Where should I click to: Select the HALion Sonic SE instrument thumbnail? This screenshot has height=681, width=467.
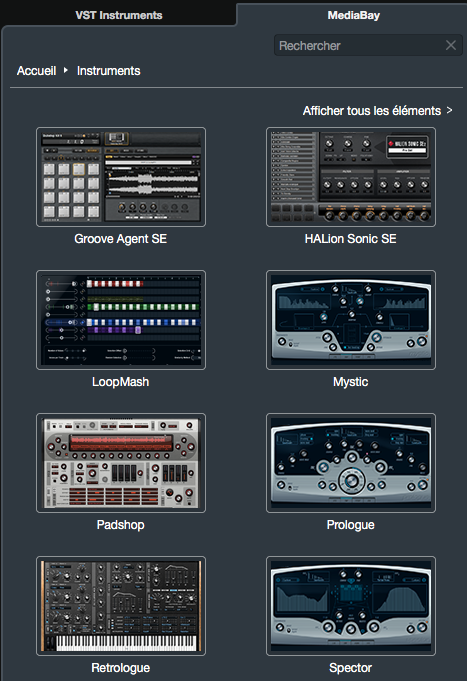[351, 177]
